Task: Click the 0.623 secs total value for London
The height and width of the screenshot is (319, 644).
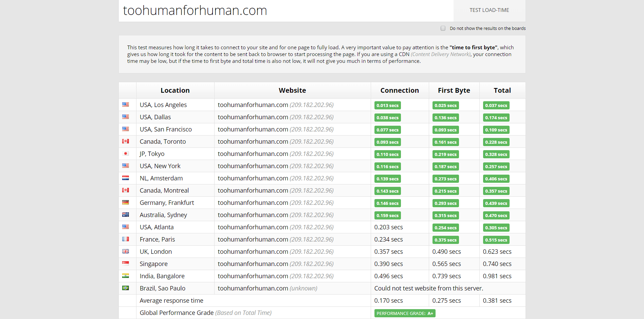Action: 497,251
